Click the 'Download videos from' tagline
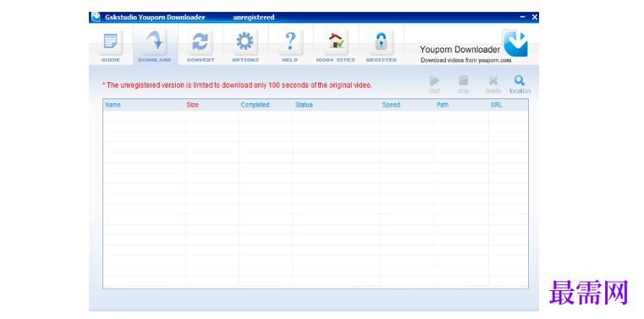Screen dimensions: 644x319 [465, 60]
